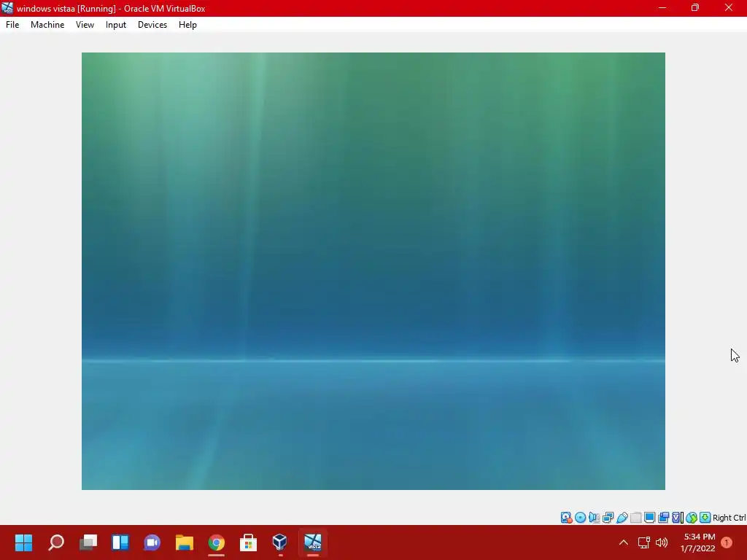This screenshot has width=747, height=560.
Task: Open Microsoft Store from taskbar
Action: click(248, 542)
